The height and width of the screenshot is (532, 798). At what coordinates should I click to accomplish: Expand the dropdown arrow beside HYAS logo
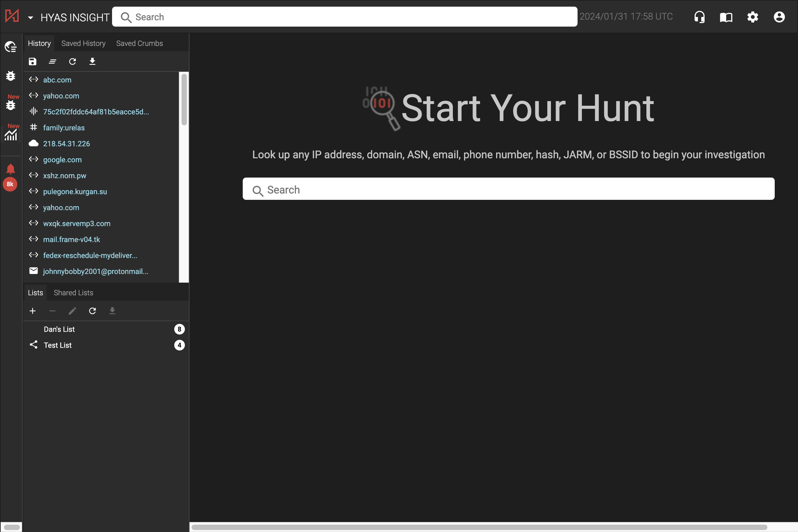coord(31,18)
